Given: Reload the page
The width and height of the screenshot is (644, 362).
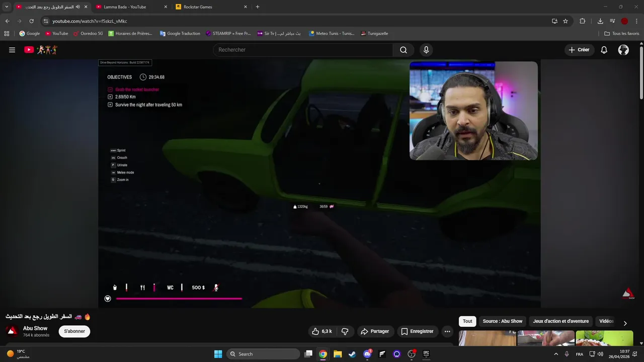Looking at the screenshot, I should tap(31, 21).
